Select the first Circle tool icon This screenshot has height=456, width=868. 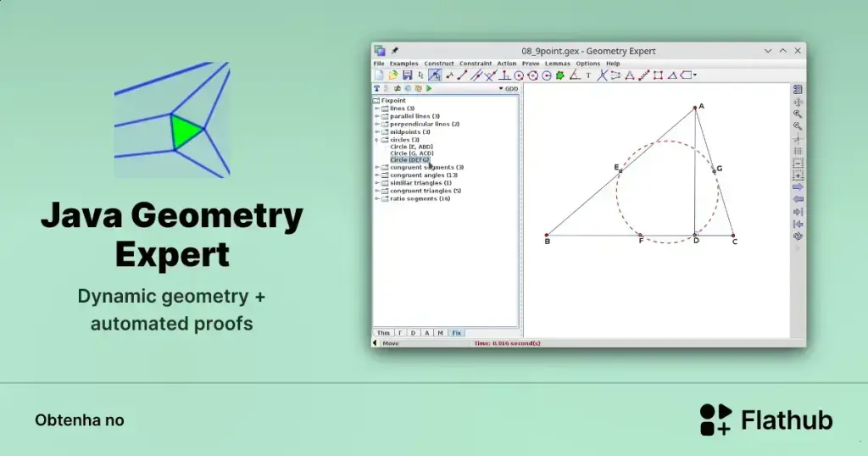(x=519, y=75)
